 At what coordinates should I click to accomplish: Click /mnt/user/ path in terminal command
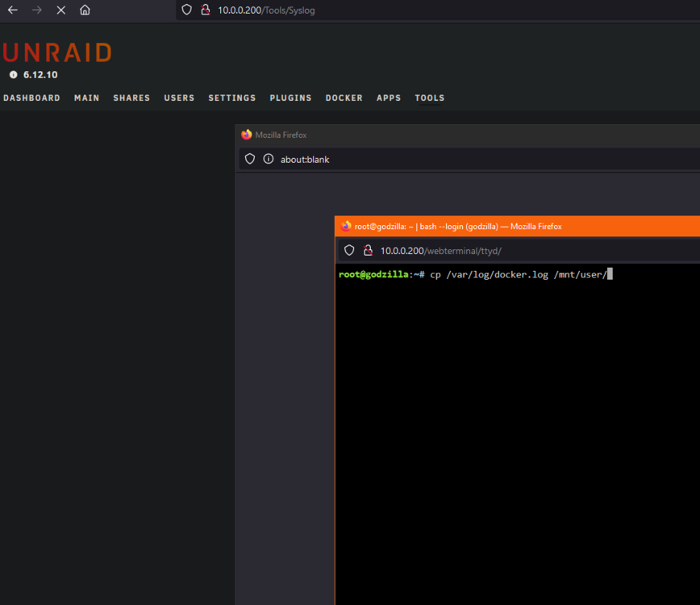[581, 274]
